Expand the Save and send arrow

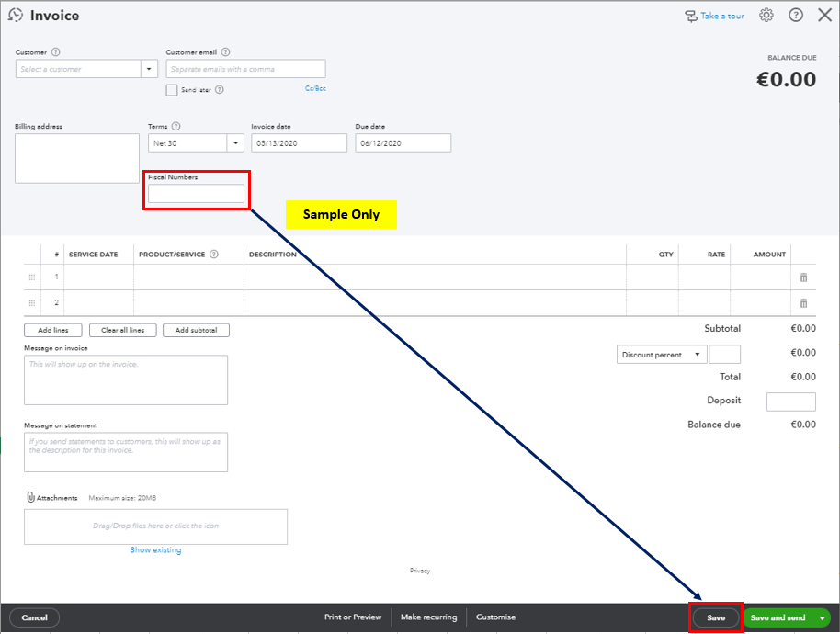pyautogui.click(x=822, y=617)
